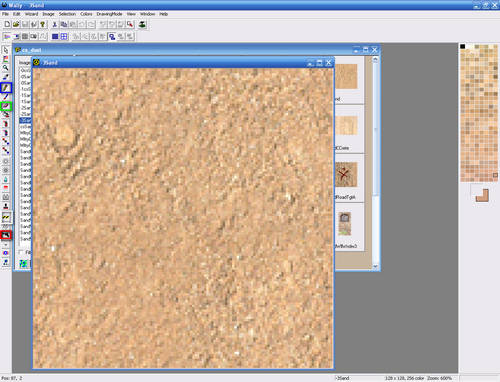Toggle the tiled grid view button
Viewport: 500px width, 382px height.
64,36
